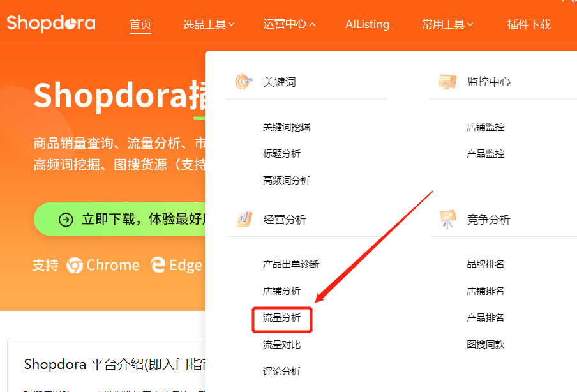The width and height of the screenshot is (577, 392).
Task: Click the 竞争分析 presentation icon
Action: coord(447,220)
